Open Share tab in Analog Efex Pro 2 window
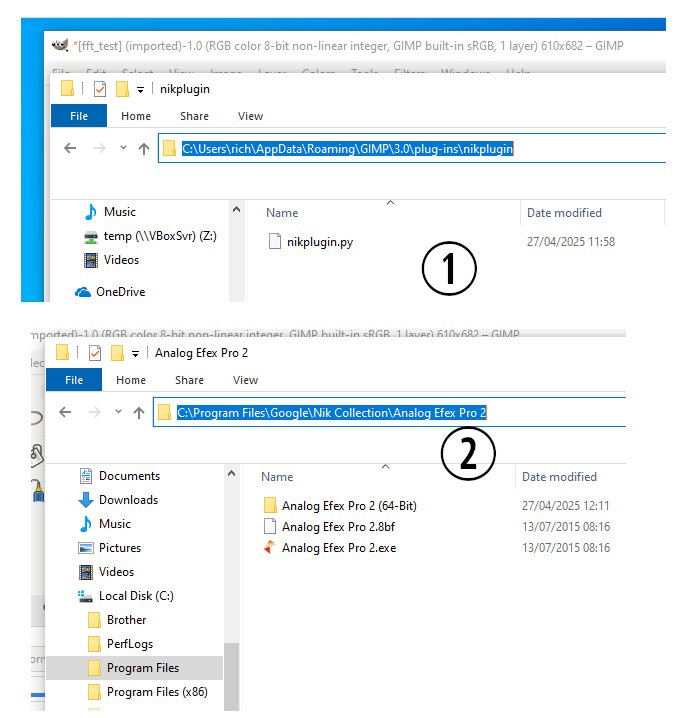This screenshot has width=678, height=718. coord(189,380)
